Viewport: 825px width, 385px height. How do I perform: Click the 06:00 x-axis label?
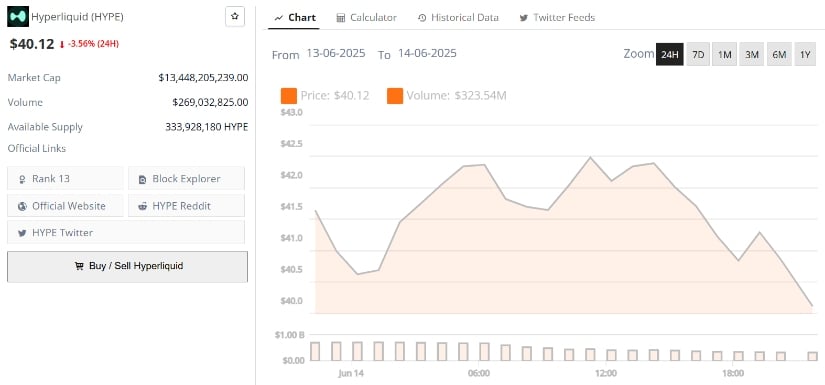point(478,373)
